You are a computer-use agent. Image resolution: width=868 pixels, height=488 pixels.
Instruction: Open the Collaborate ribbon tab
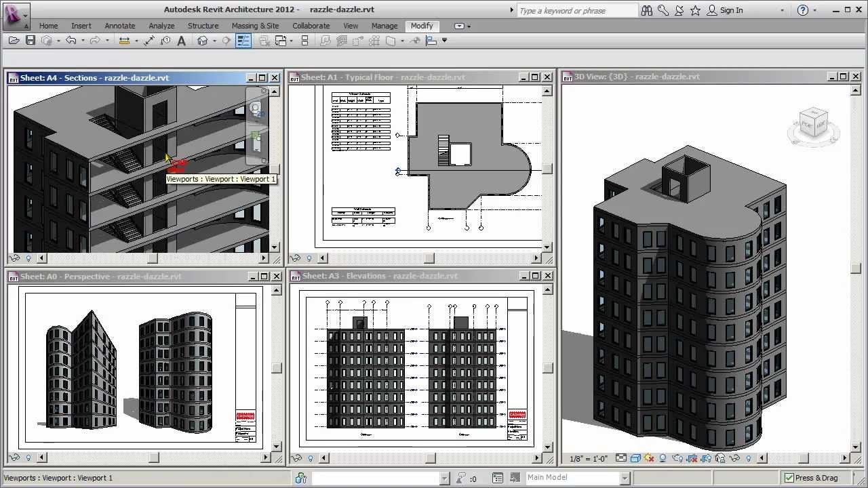[311, 25]
